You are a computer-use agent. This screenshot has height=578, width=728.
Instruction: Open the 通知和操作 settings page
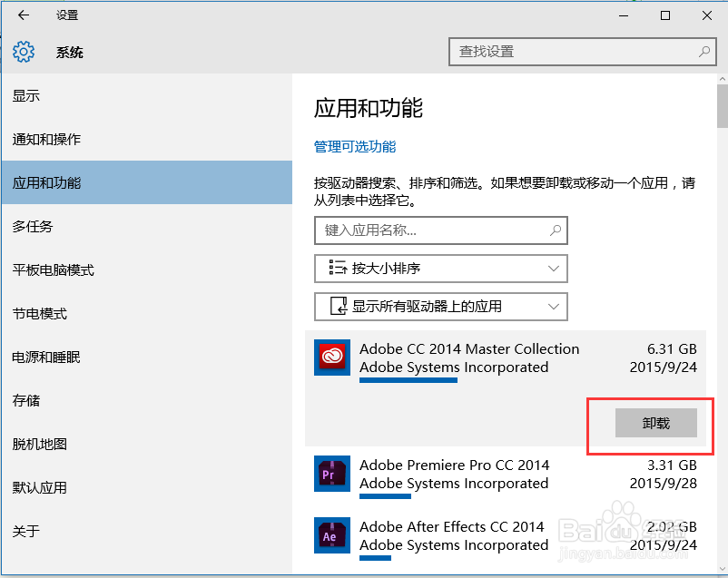[x=46, y=140]
